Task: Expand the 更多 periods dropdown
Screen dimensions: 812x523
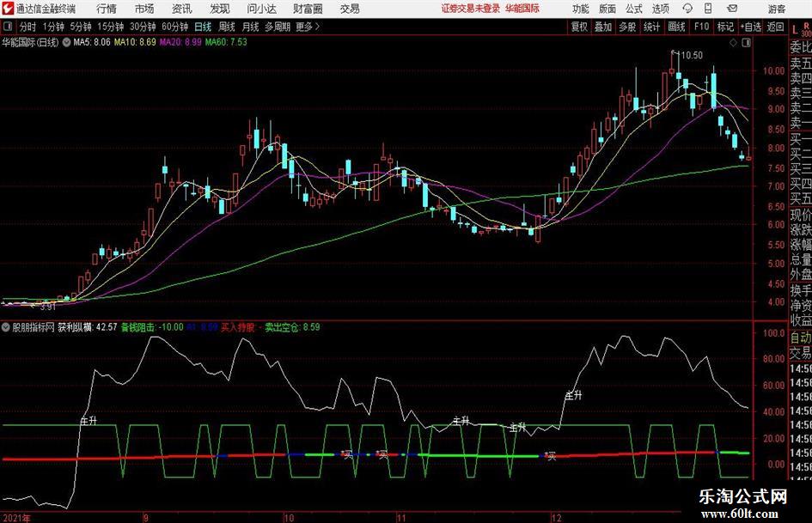Action: pyautogui.click(x=308, y=27)
